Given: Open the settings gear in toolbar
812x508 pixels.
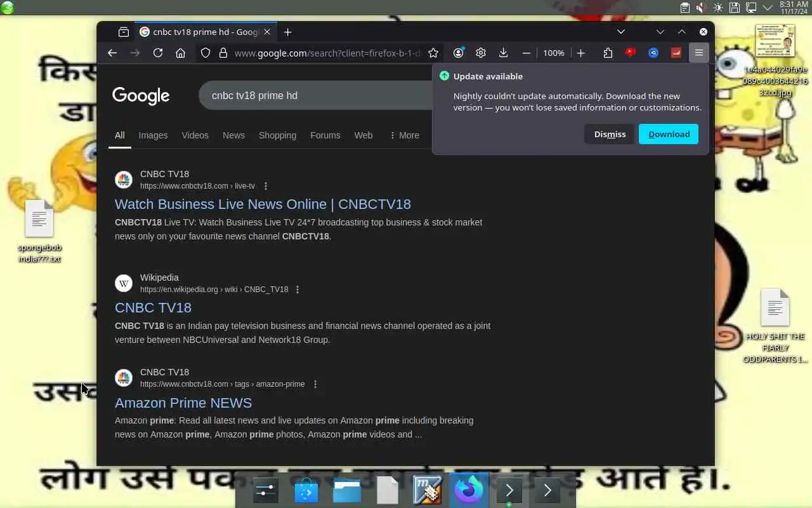Looking at the screenshot, I should click(481, 53).
